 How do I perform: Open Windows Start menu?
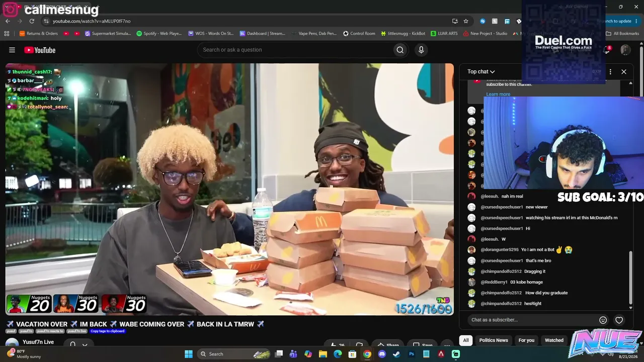pyautogui.click(x=189, y=354)
